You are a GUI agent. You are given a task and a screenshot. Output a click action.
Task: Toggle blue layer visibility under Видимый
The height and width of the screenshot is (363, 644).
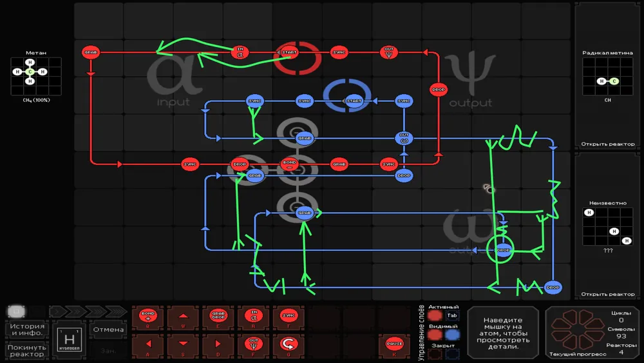click(x=452, y=335)
